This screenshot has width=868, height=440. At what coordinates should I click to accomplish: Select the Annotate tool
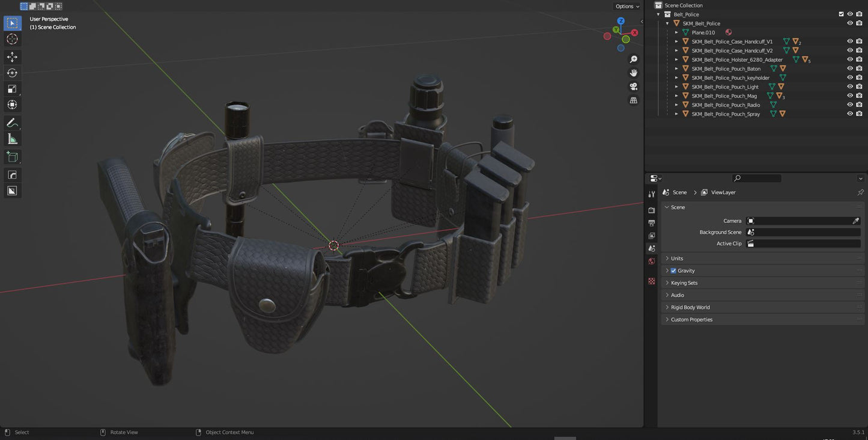12,123
